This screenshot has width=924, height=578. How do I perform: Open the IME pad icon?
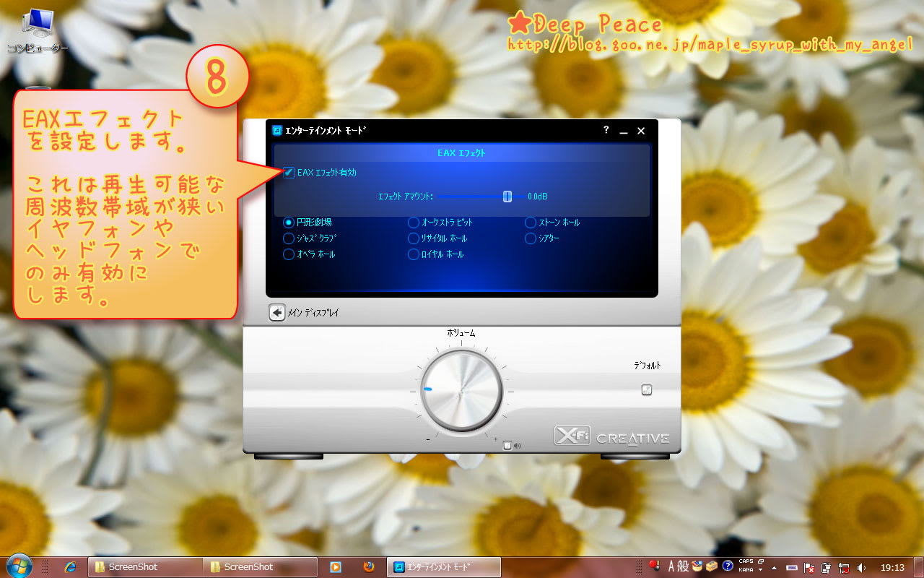697,566
